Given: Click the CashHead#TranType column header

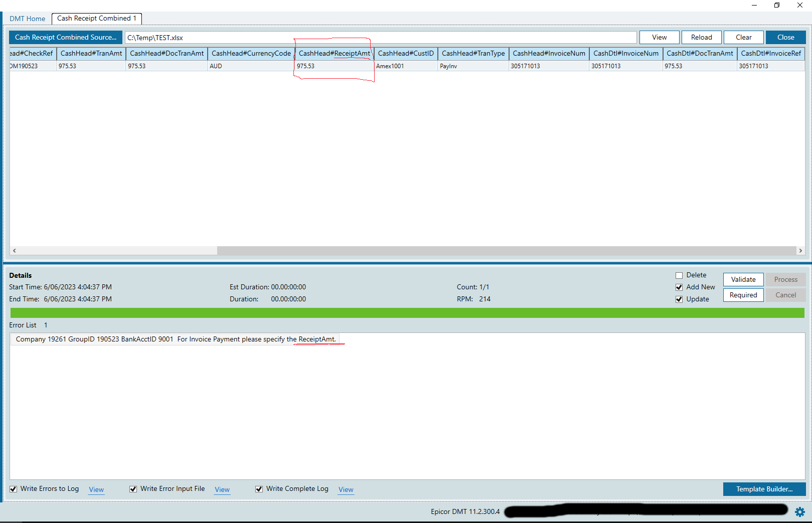Looking at the screenshot, I should click(473, 53).
